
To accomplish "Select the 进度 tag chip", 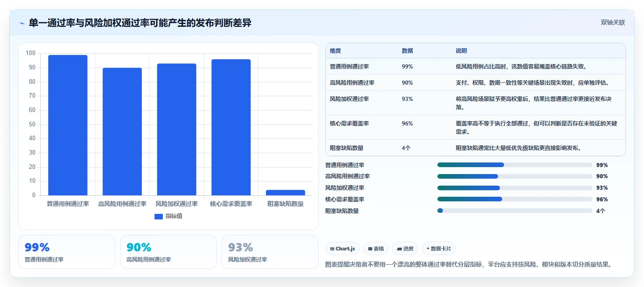I will (x=405, y=249).
